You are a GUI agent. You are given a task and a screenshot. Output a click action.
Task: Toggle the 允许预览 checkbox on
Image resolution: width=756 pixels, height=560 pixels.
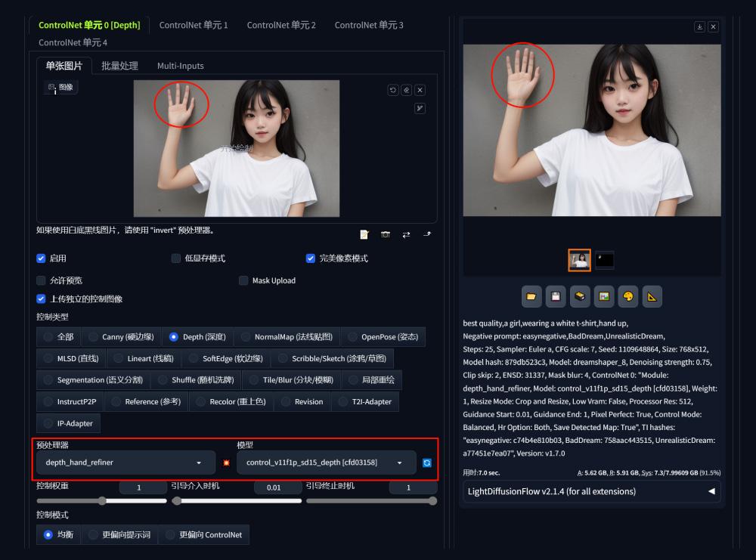tap(40, 280)
